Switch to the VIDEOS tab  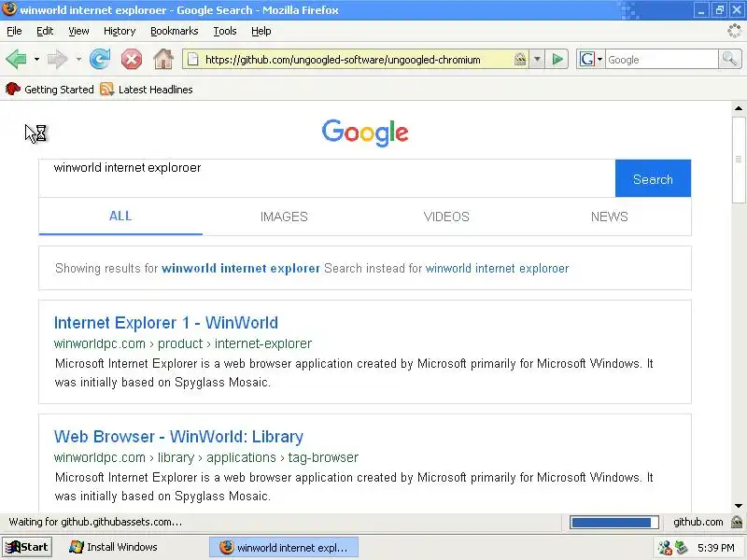pyautogui.click(x=446, y=217)
